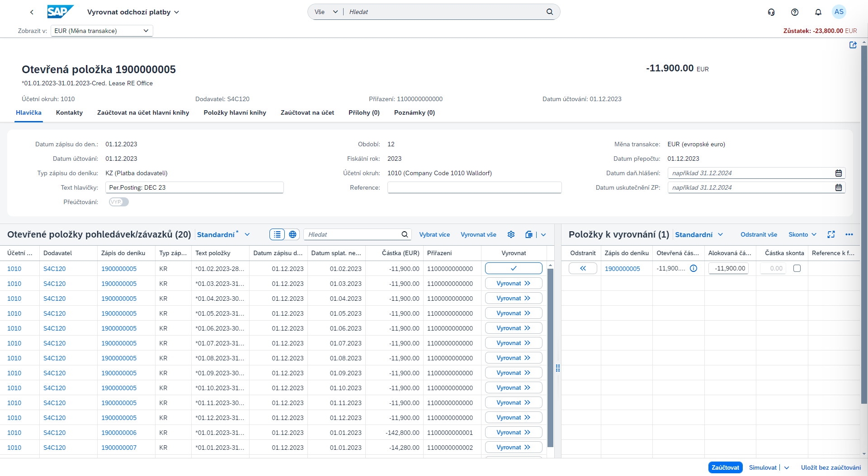Click the info icon next to open amount
Image resolution: width=868 pixels, height=476 pixels.
pos(694,268)
